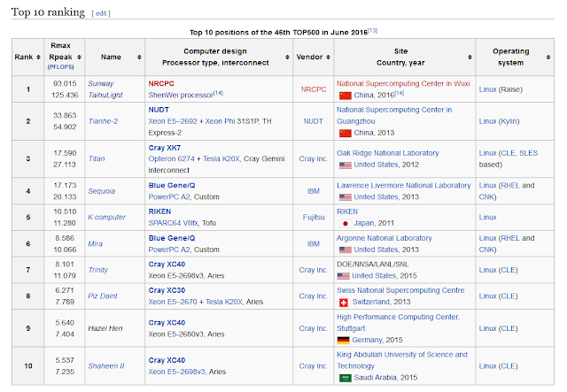Open IBM vendor link in Mira row

point(314,244)
